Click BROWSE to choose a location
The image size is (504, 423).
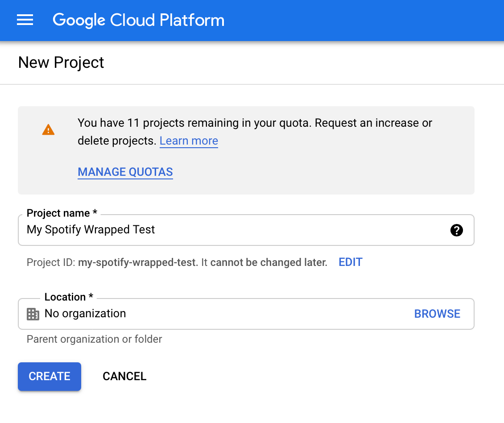[437, 314]
